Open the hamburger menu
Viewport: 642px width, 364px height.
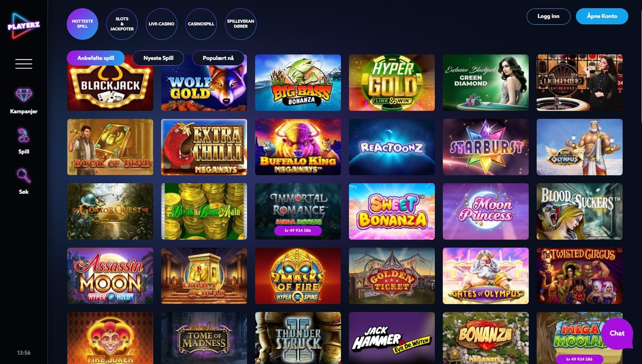coord(24,64)
